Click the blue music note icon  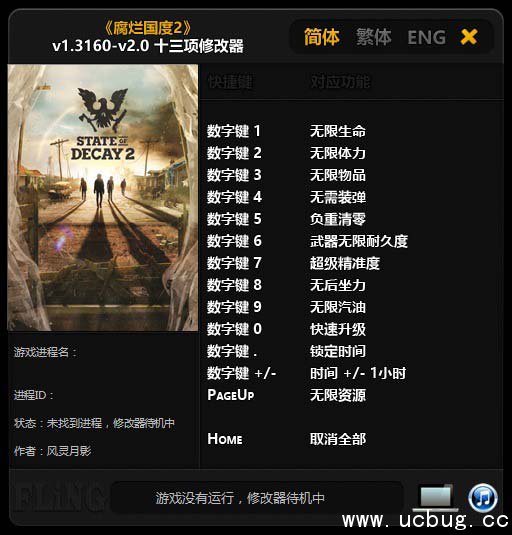pos(483,498)
